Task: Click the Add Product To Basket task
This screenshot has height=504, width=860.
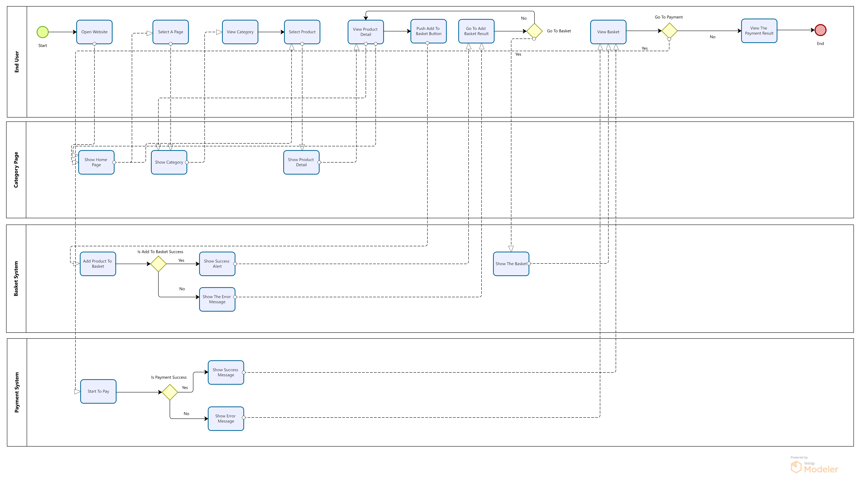Action: pos(98,264)
